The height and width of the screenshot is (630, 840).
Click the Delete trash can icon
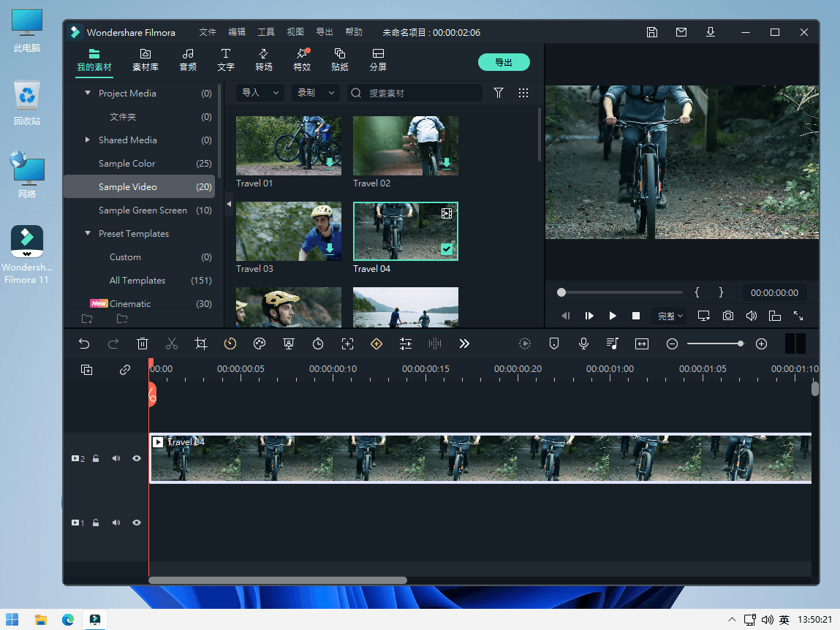coord(143,344)
